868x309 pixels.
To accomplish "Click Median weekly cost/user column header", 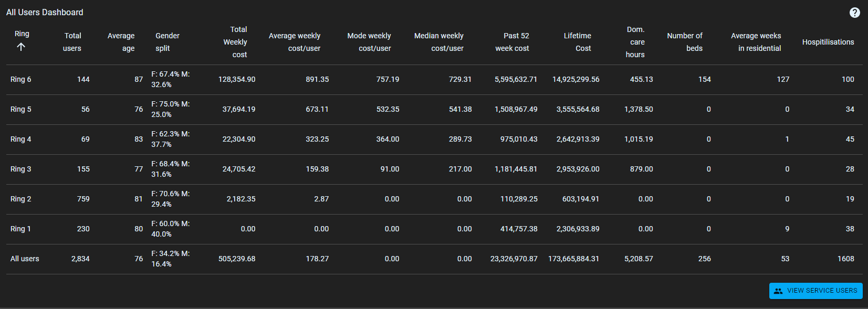I will [439, 42].
